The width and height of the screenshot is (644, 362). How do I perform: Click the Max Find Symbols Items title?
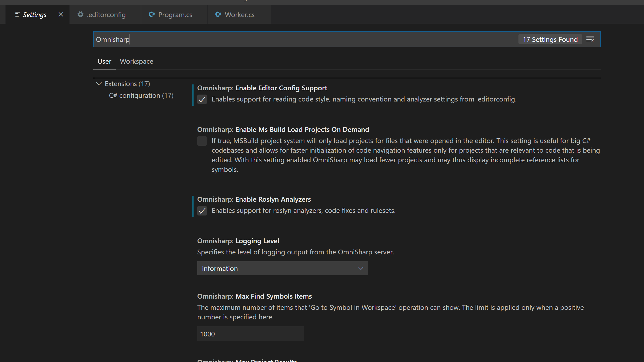point(255,296)
